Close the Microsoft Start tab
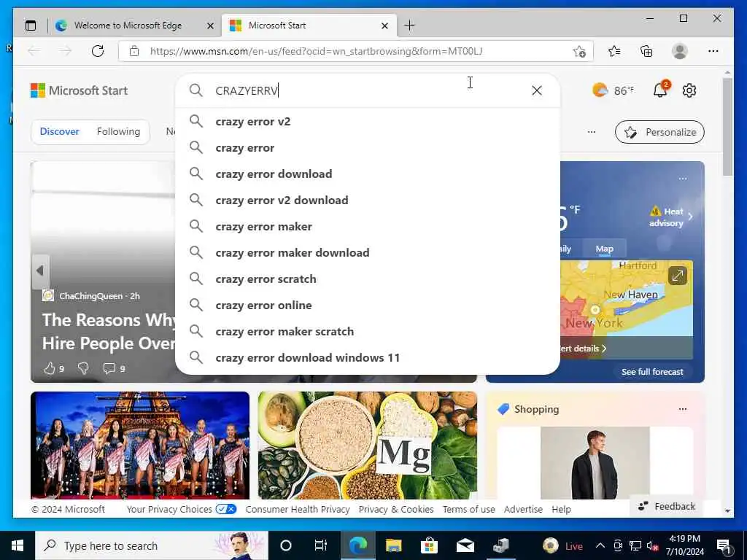Viewport: 747px width, 560px height. [x=385, y=26]
